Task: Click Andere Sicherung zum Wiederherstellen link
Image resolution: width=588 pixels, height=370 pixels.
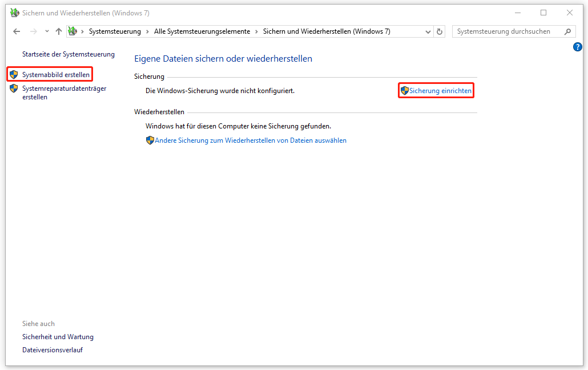Action: click(x=250, y=140)
